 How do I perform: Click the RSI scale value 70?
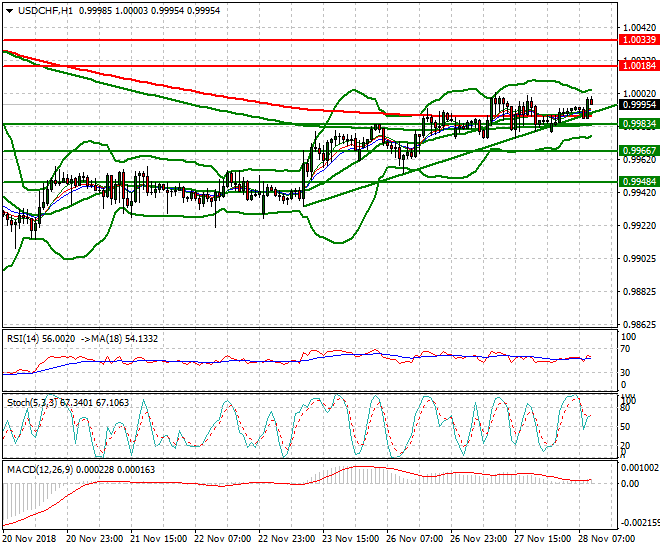[x=625, y=349]
